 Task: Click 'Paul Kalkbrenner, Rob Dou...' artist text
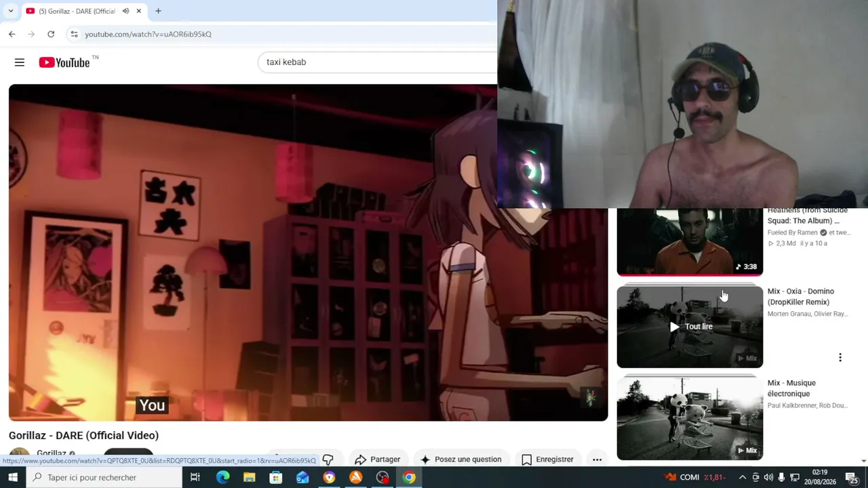(808, 405)
